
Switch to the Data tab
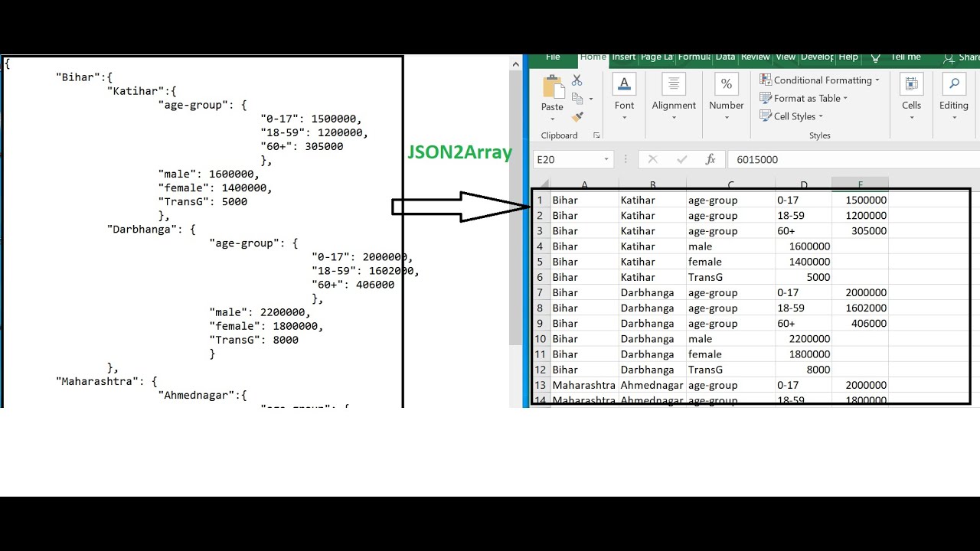tap(725, 57)
